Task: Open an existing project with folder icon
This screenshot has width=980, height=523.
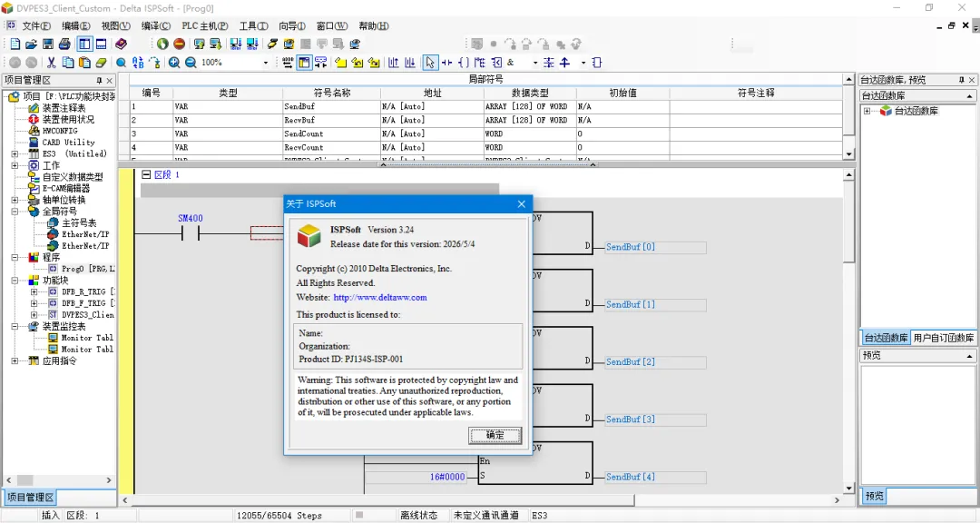Action: point(31,44)
